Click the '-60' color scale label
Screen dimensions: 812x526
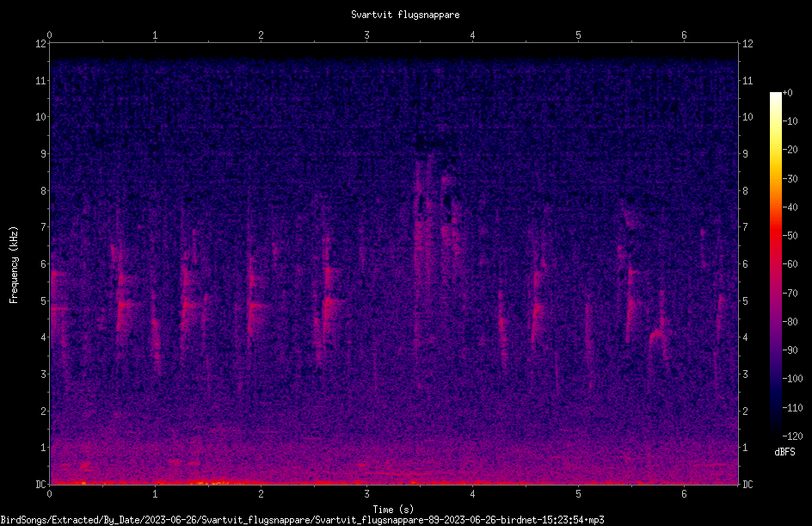pos(790,264)
